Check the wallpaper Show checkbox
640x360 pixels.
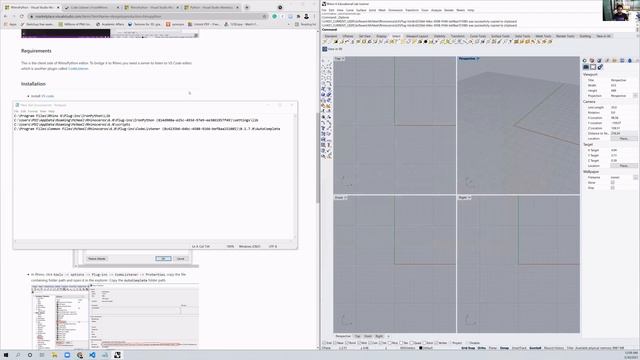(x=613, y=182)
